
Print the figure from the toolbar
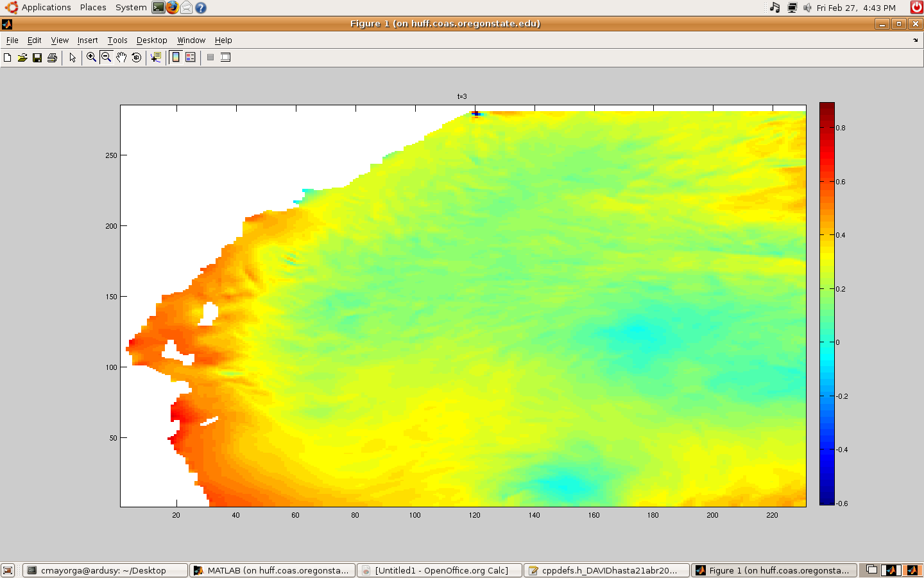pos(52,58)
